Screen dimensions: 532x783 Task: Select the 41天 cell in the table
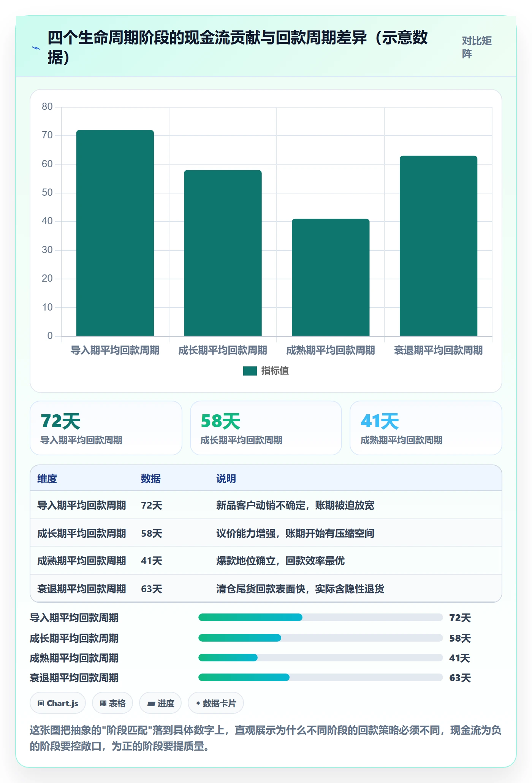[x=152, y=561]
